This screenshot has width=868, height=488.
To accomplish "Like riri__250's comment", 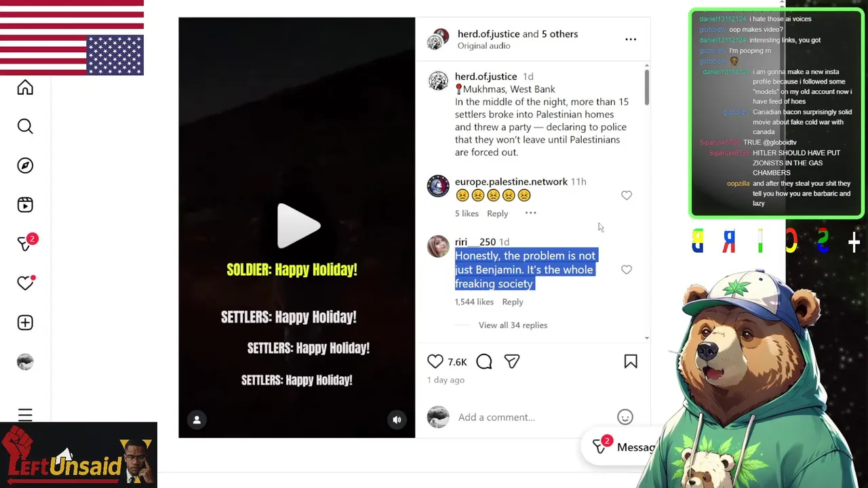I will 627,270.
